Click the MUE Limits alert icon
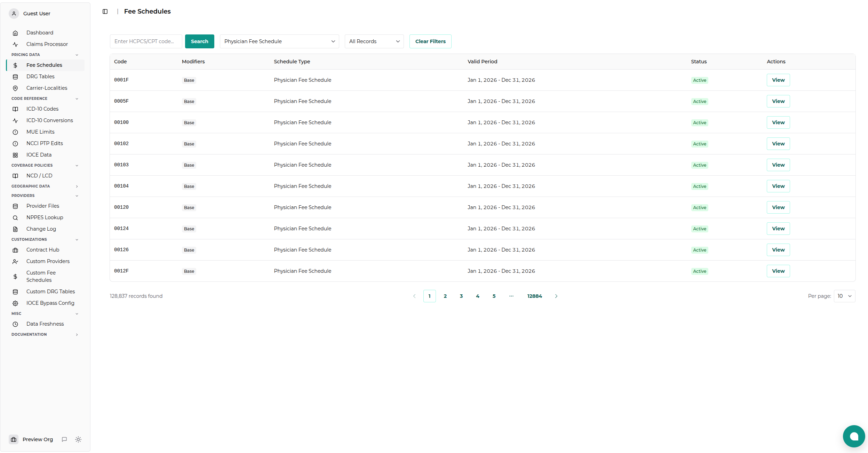The height and width of the screenshot is (453, 868). click(15, 132)
